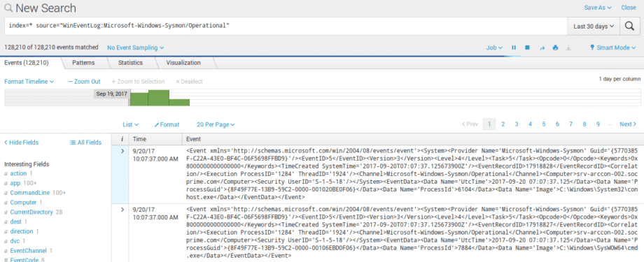This screenshot has width=644, height=262.
Task: Stop the search job
Action: [527, 48]
